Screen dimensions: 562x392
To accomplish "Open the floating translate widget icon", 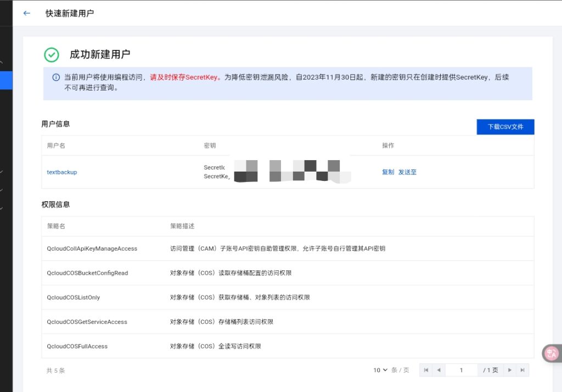I will [552, 353].
